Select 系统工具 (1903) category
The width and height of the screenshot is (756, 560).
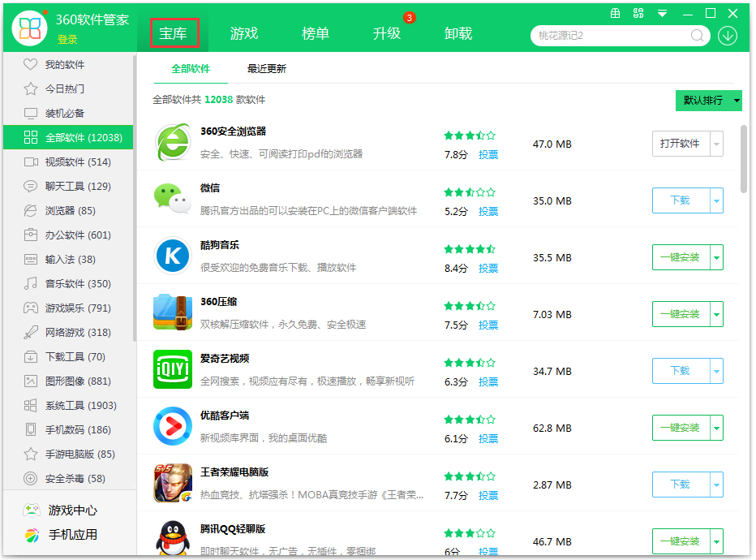click(x=68, y=406)
